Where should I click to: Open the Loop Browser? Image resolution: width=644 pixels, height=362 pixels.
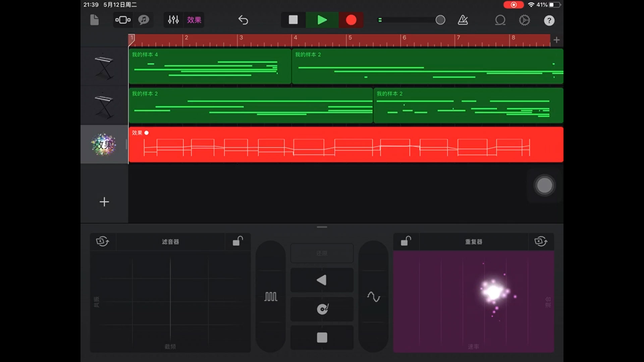[500, 20]
